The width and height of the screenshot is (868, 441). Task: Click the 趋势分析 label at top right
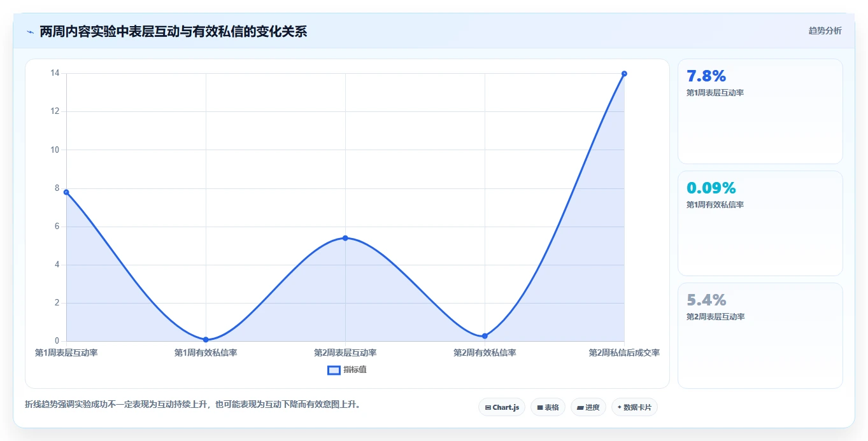click(x=825, y=31)
